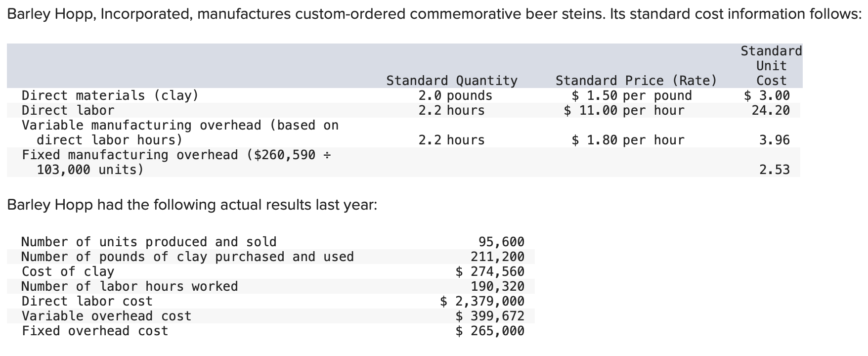Select the $3.00 standard unit cost value
The width and height of the screenshot is (868, 356).
click(x=767, y=95)
